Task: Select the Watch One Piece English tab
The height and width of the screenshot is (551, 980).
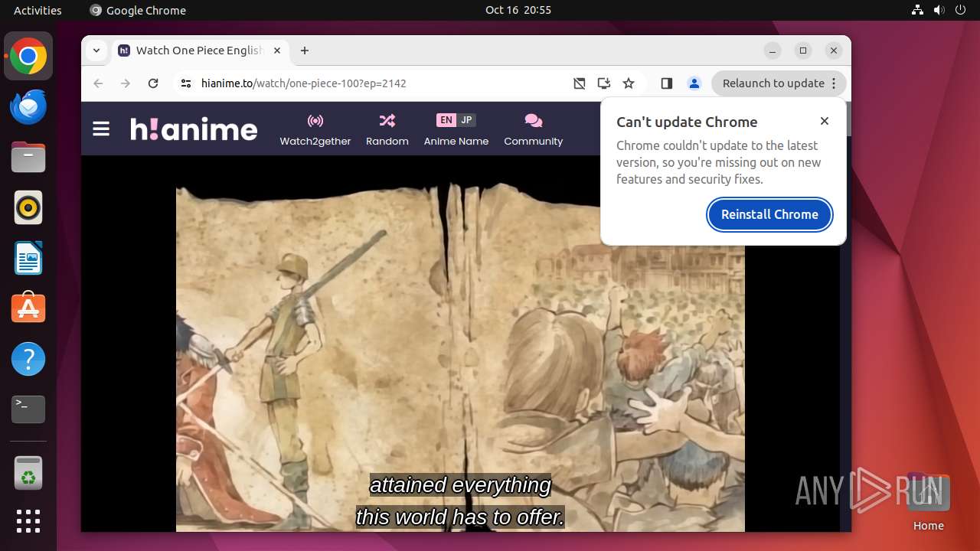Action: click(199, 51)
